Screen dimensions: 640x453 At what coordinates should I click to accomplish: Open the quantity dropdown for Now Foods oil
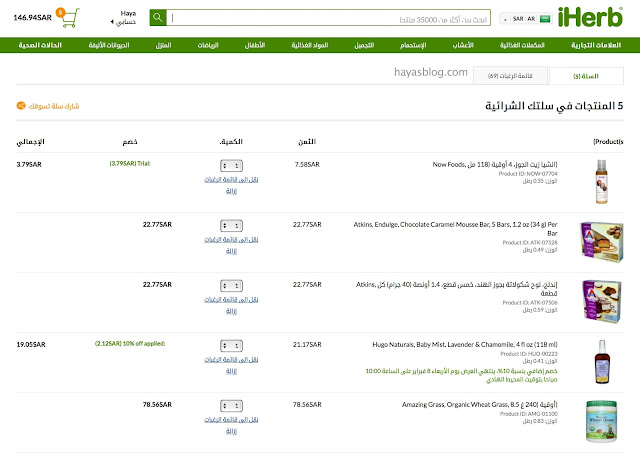click(x=231, y=166)
